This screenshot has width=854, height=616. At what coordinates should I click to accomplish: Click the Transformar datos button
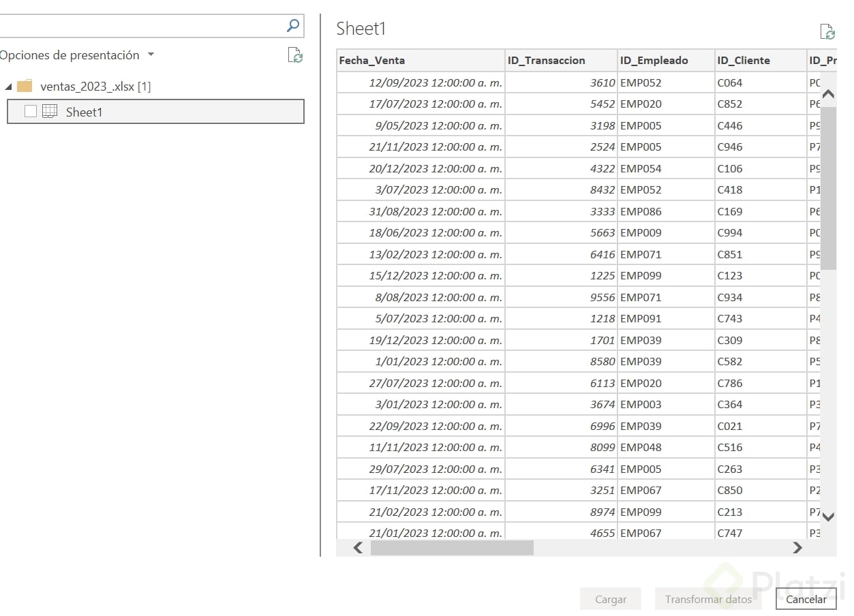(708, 600)
